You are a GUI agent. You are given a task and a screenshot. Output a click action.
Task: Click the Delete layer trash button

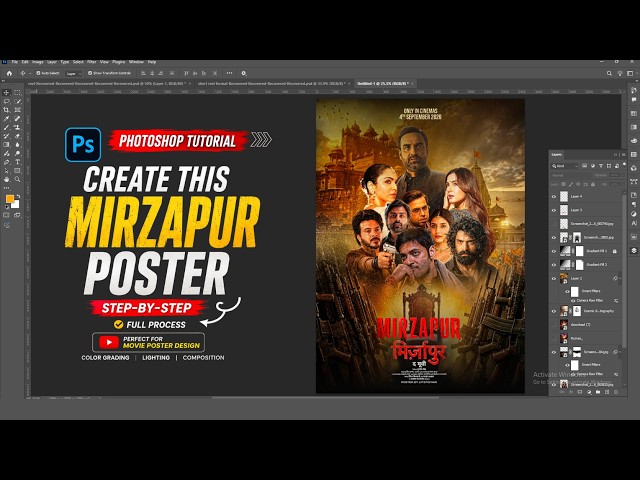[x=616, y=392]
